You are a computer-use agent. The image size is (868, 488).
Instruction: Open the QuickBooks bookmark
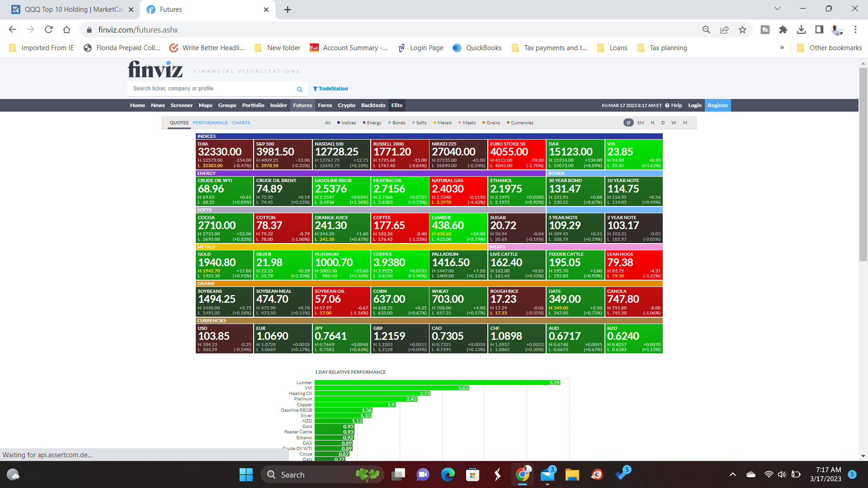click(477, 47)
